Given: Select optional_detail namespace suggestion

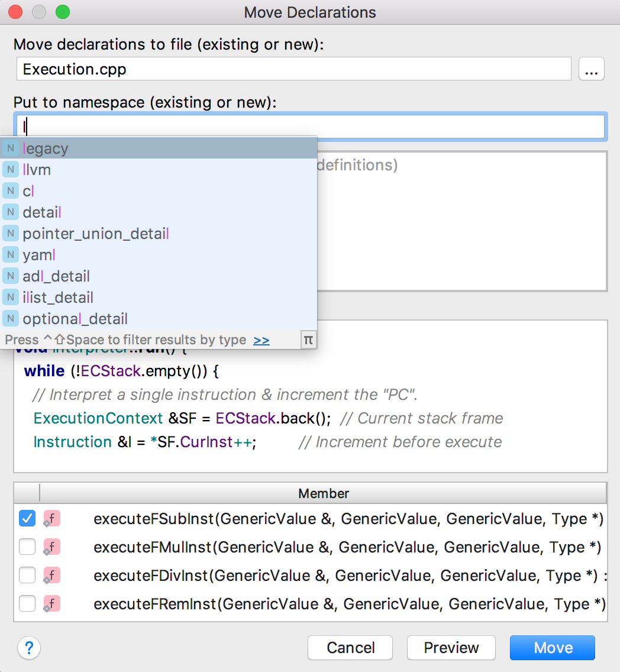Looking at the screenshot, I should [159, 318].
